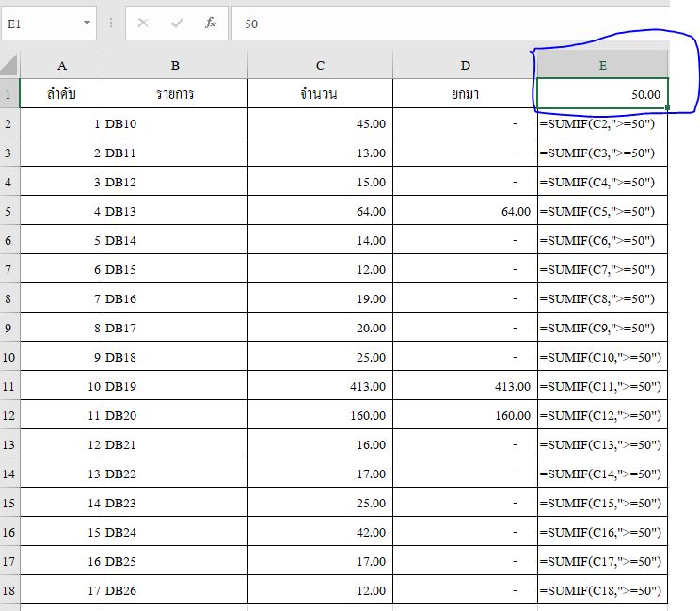The width and height of the screenshot is (700, 611).
Task: Click the 20.00 cell for DB17
Action: pyautogui.click(x=320, y=328)
